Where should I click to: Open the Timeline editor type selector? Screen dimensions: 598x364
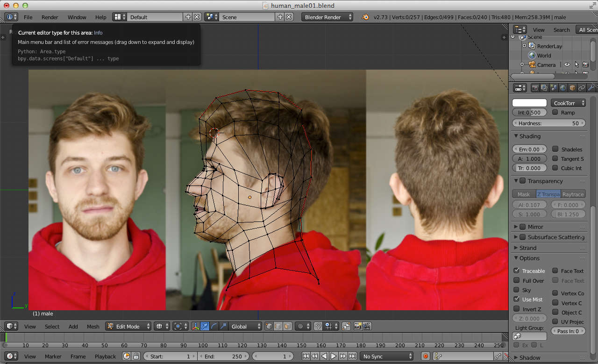point(11,356)
